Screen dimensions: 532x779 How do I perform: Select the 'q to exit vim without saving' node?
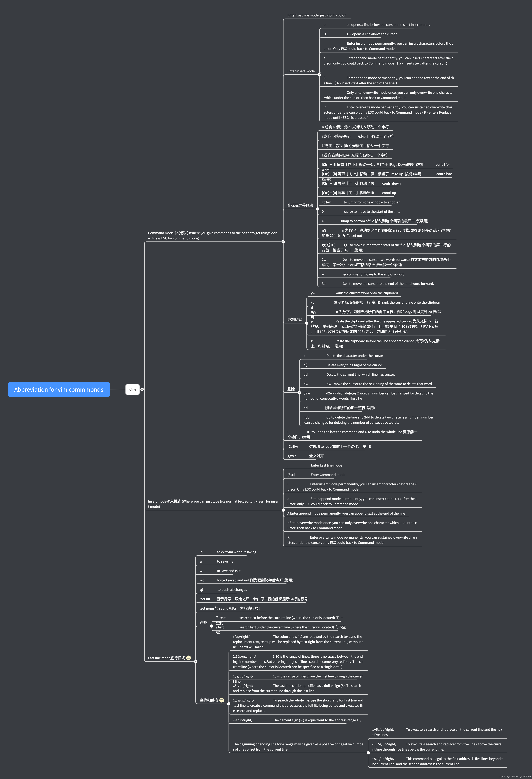tap(228, 552)
